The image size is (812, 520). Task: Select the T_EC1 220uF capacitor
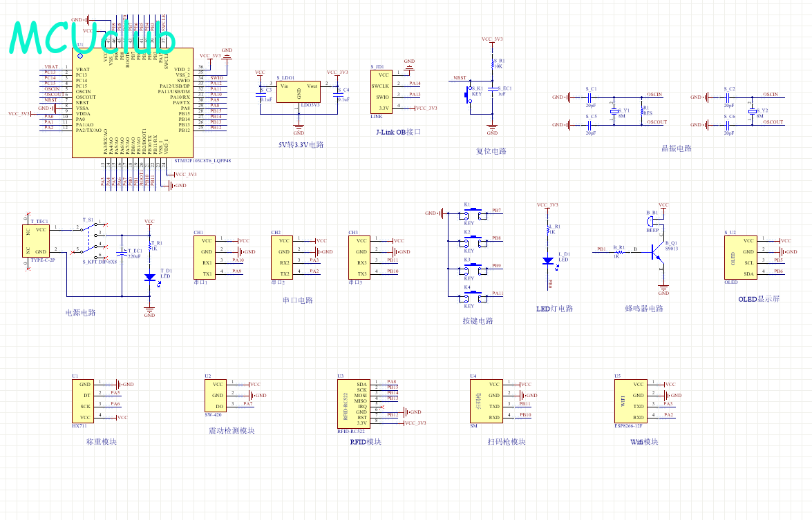[123, 254]
